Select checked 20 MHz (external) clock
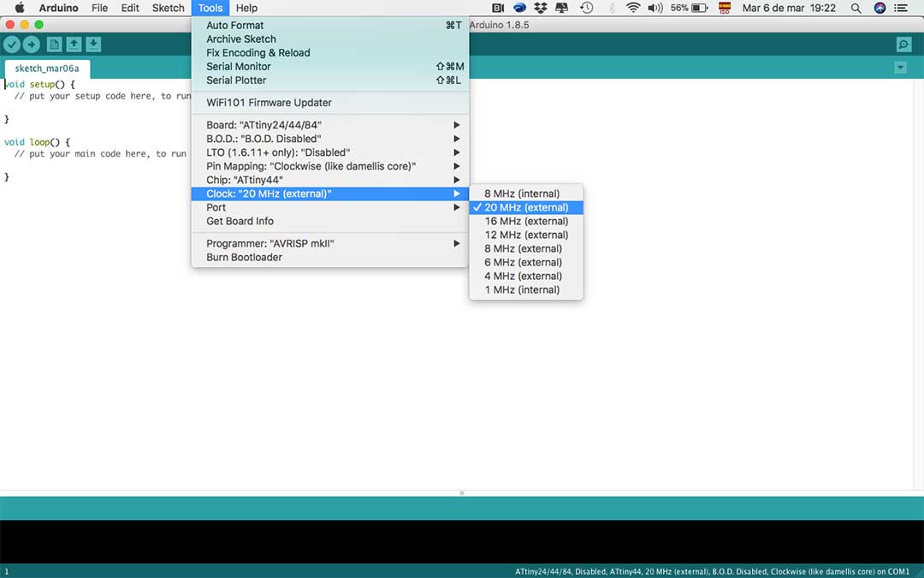924x578 pixels. [x=526, y=207]
